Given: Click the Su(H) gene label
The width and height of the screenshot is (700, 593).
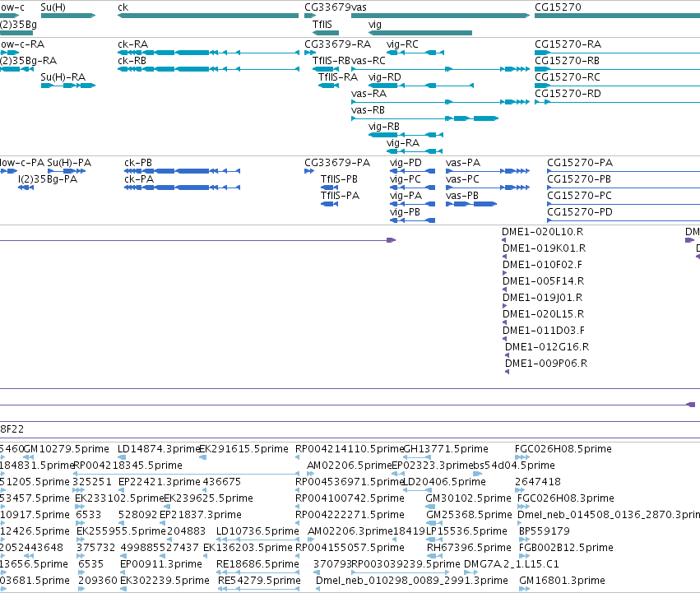Looking at the screenshot, I should point(53,7).
